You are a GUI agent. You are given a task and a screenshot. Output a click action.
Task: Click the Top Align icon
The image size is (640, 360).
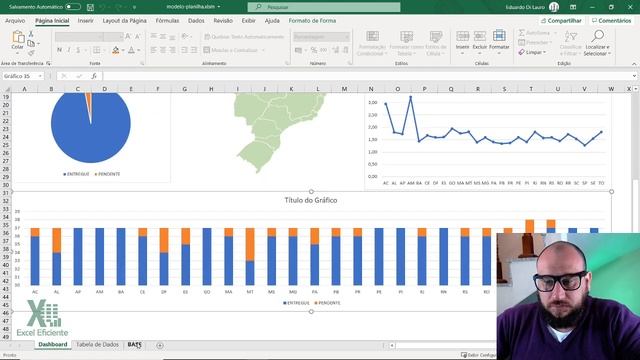tap(153, 37)
